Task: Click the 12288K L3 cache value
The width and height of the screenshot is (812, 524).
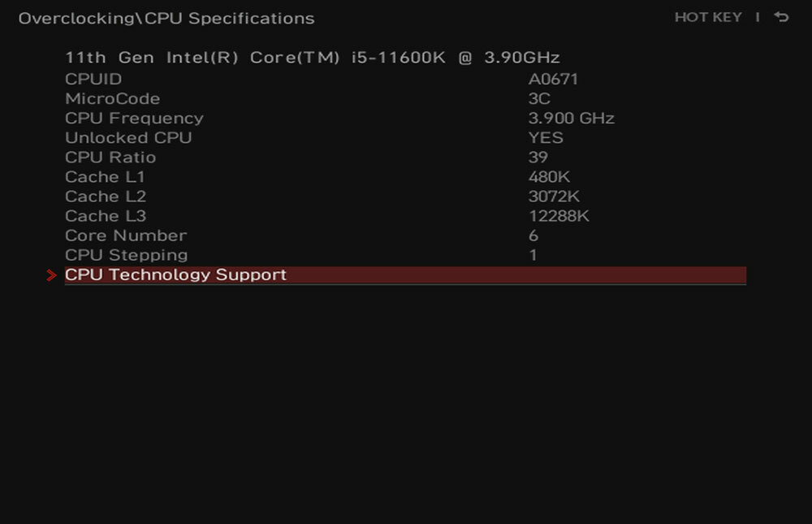Action: click(x=559, y=216)
